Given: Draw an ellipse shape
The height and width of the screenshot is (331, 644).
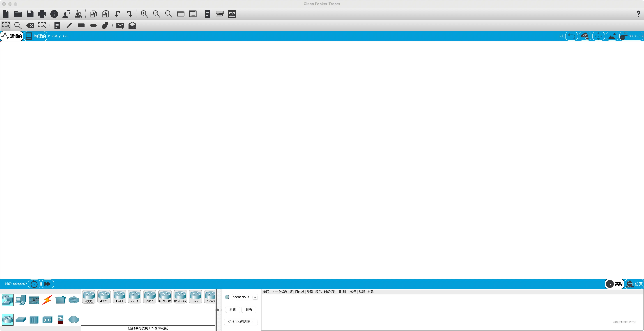Looking at the screenshot, I should pyautogui.click(x=93, y=25).
